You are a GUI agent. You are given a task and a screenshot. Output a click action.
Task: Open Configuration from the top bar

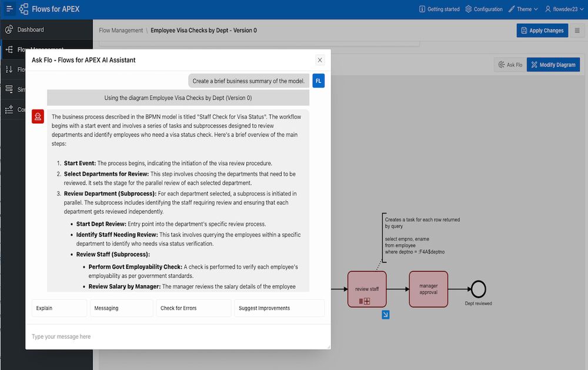[x=484, y=9]
